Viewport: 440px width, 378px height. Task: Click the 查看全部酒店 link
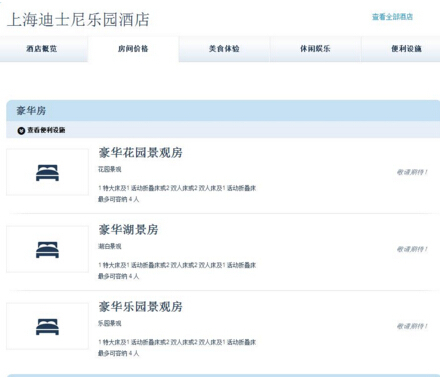392,17
